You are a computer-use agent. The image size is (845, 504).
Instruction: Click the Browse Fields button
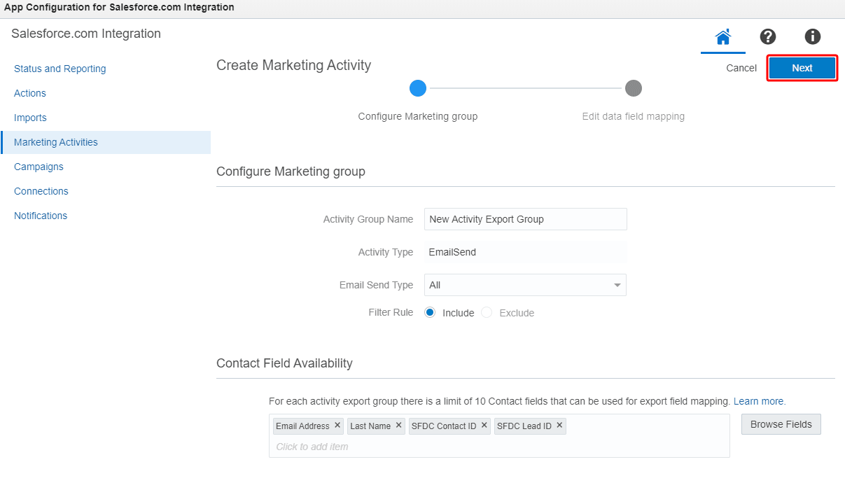tap(781, 424)
